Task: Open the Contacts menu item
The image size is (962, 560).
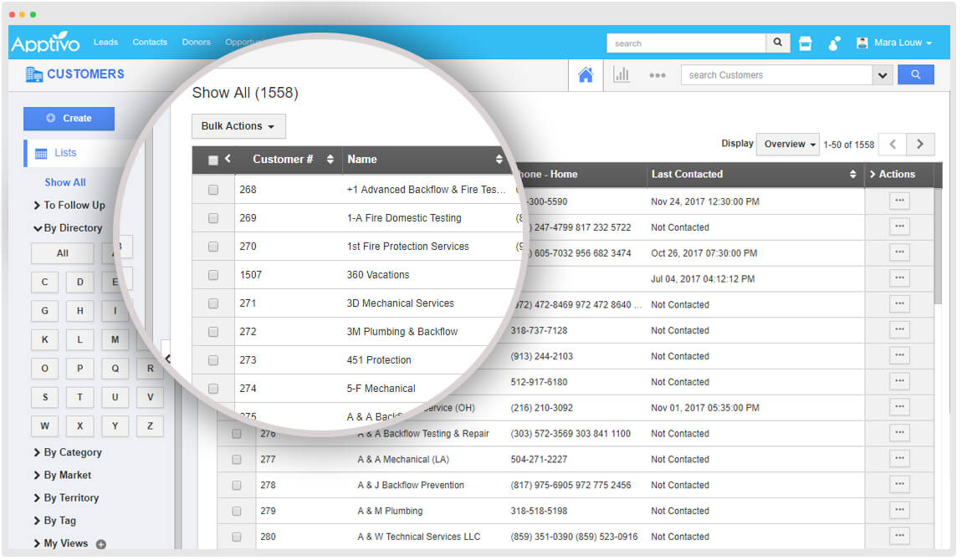Action: pos(150,42)
